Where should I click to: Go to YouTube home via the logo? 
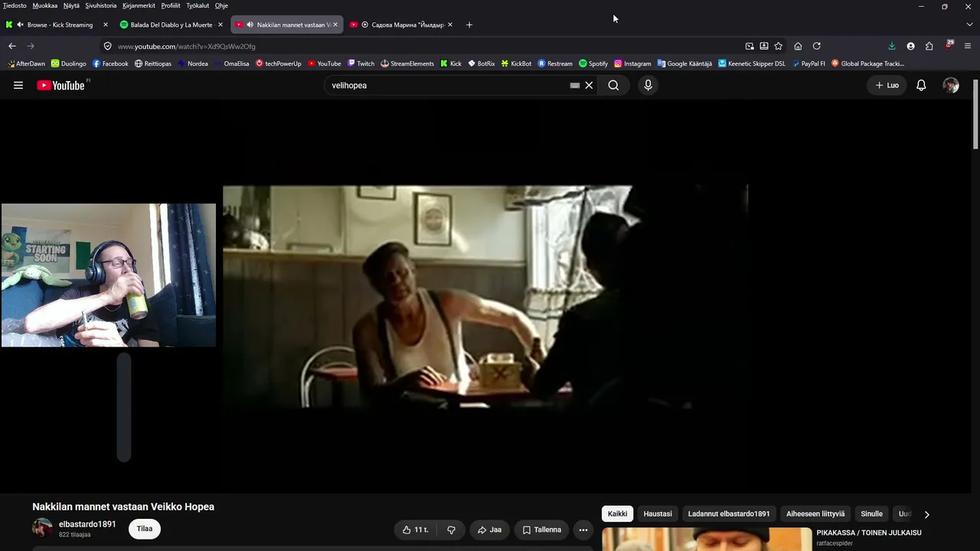coord(60,85)
